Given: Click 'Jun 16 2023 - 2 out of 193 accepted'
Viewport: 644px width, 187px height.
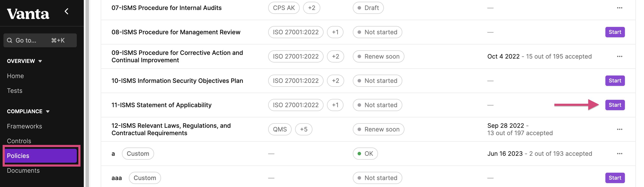Looking at the screenshot, I should pos(540,154).
